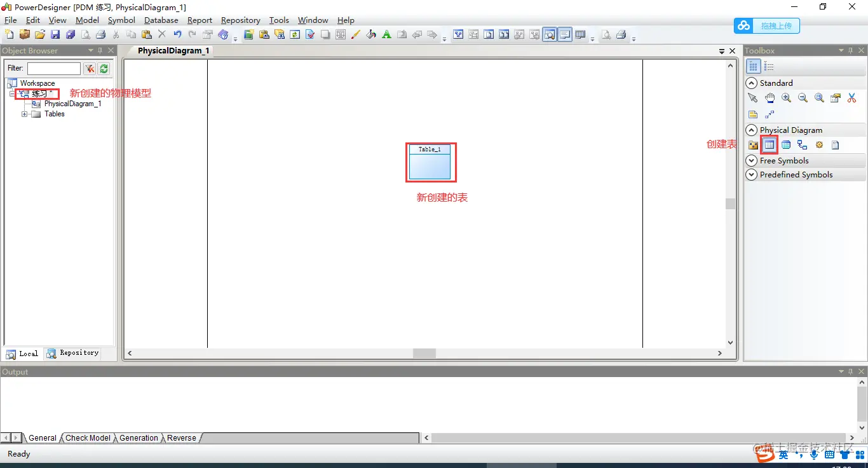Select the Procedure gear tool
This screenshot has height=468, width=868.
pos(819,145)
